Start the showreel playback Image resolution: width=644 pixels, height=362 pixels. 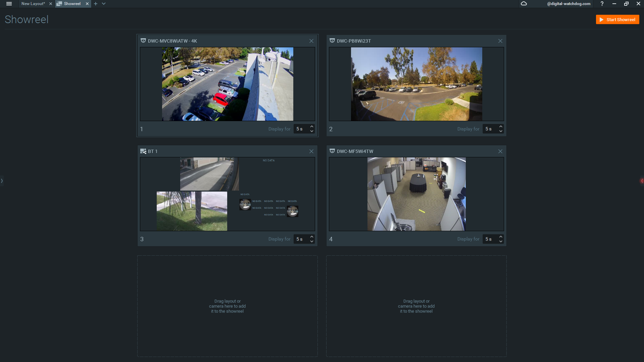[x=617, y=19]
